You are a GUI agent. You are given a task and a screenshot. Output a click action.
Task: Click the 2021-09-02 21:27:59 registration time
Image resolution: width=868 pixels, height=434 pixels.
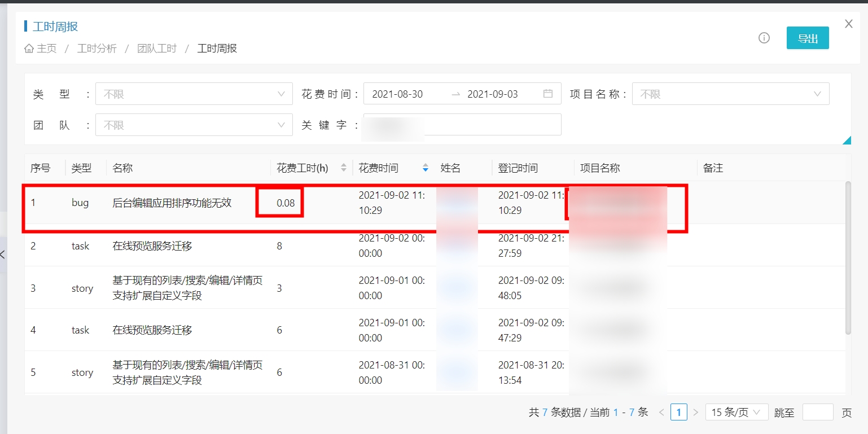[531, 246]
